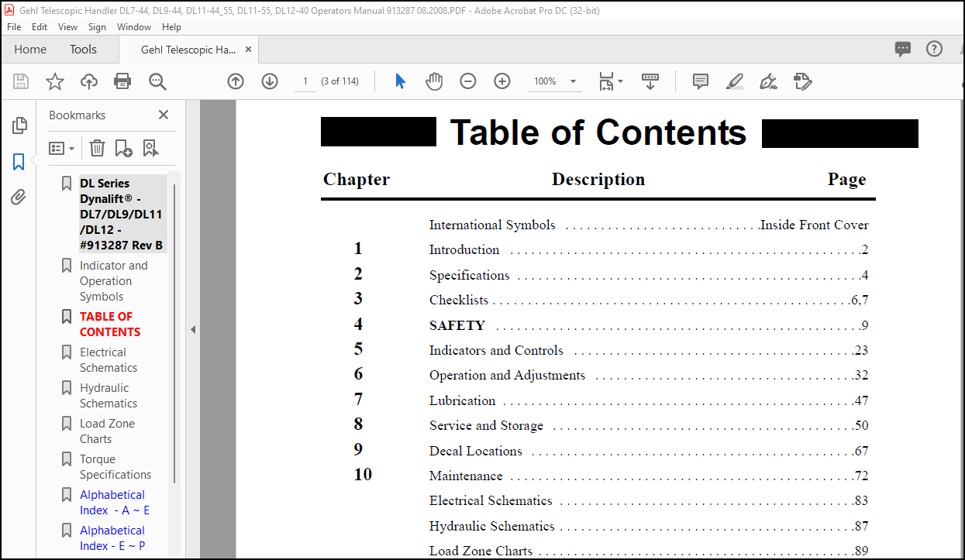
Task: Close the Bookmarks panel
Action: 164,115
